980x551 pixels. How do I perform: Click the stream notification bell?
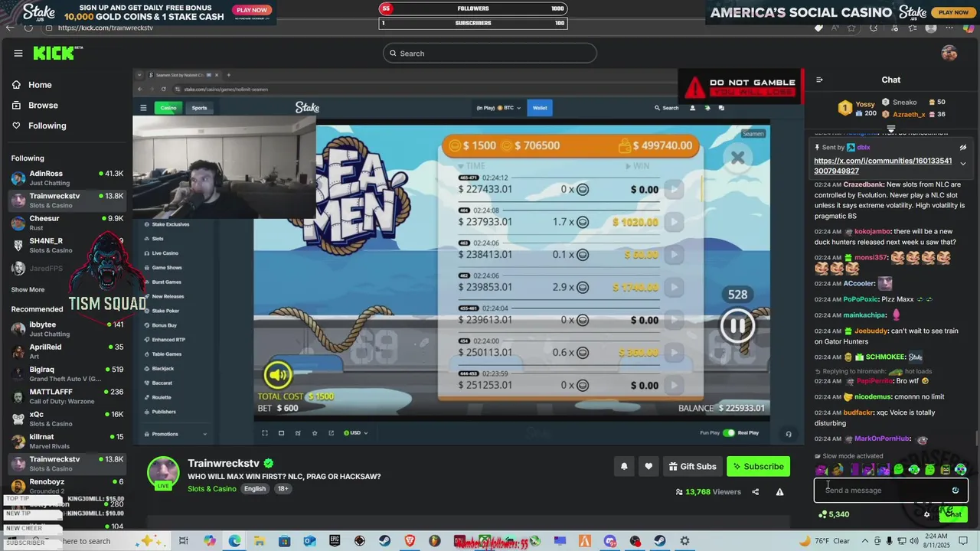click(x=624, y=466)
